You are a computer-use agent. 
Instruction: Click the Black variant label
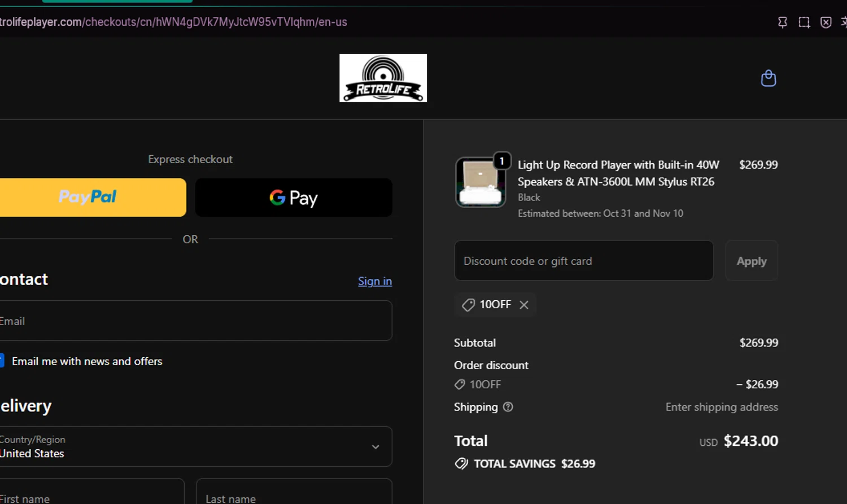[529, 198]
